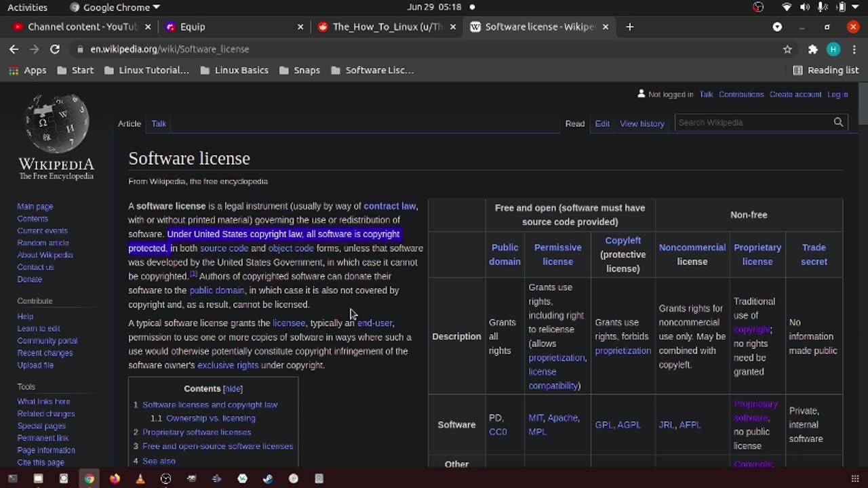Open the Google Chrome app menu

pos(115,7)
